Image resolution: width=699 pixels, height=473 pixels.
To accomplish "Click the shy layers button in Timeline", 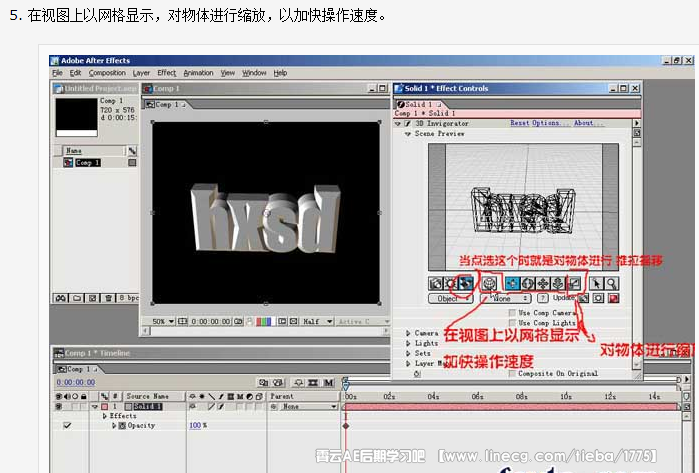I will pos(298,383).
